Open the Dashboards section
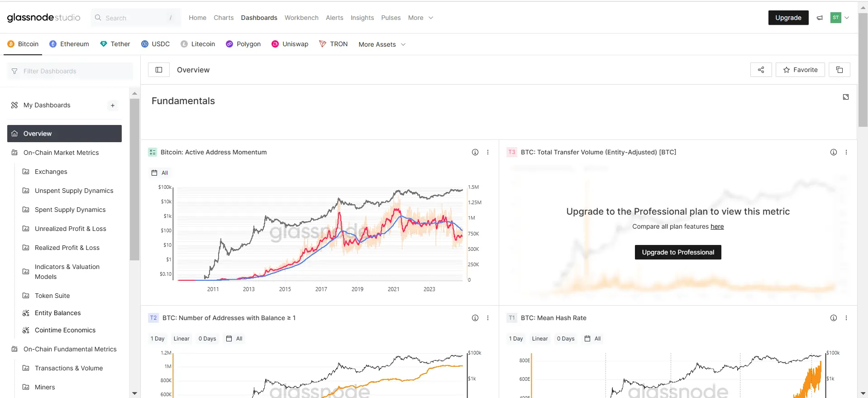Viewport: 868px width, 398px height. click(259, 18)
